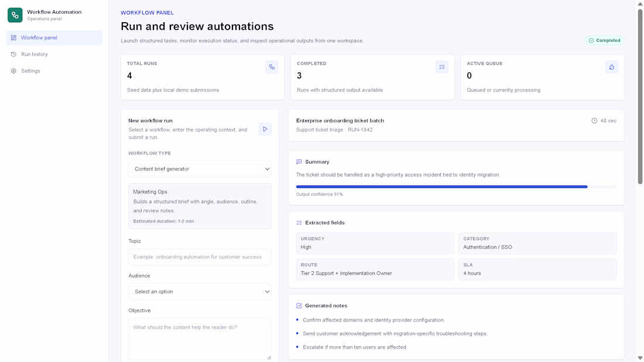Focus the Topic input field
The image size is (644, 362).
point(200,257)
